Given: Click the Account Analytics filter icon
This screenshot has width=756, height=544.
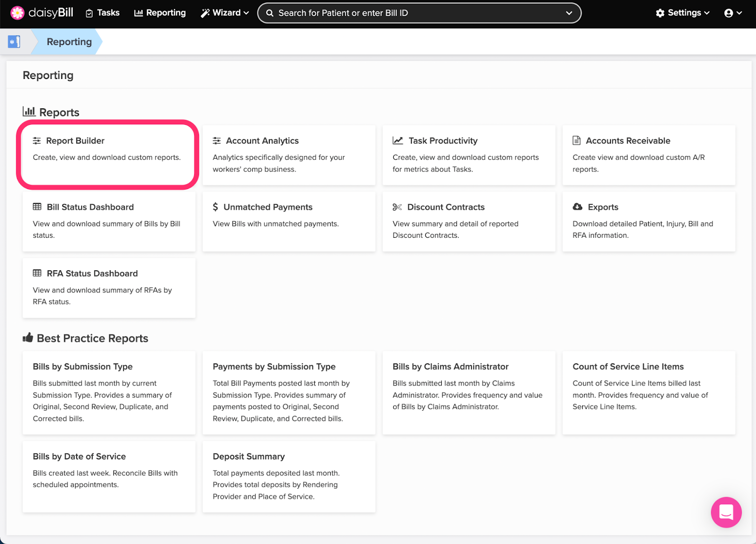Looking at the screenshot, I should (217, 140).
